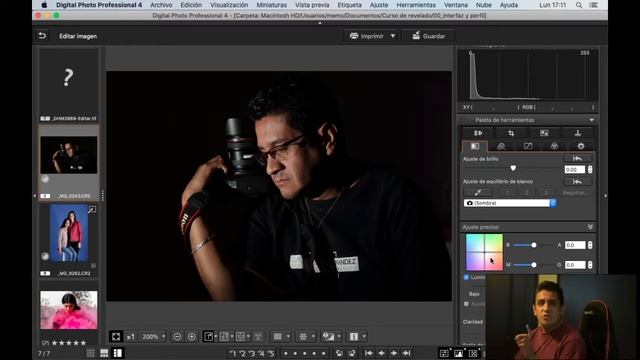Open Spotlight search in the menu bar

579,5
